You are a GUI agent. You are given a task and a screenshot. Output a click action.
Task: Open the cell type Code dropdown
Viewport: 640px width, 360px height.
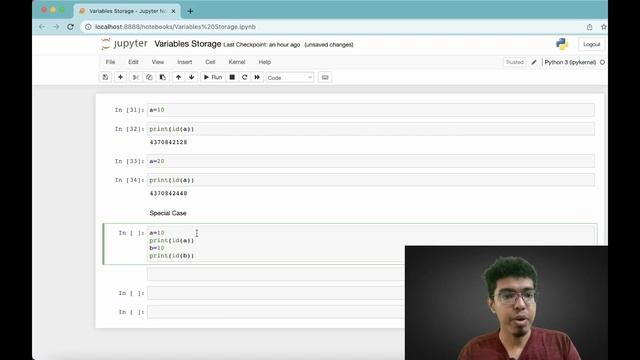[x=290, y=78]
